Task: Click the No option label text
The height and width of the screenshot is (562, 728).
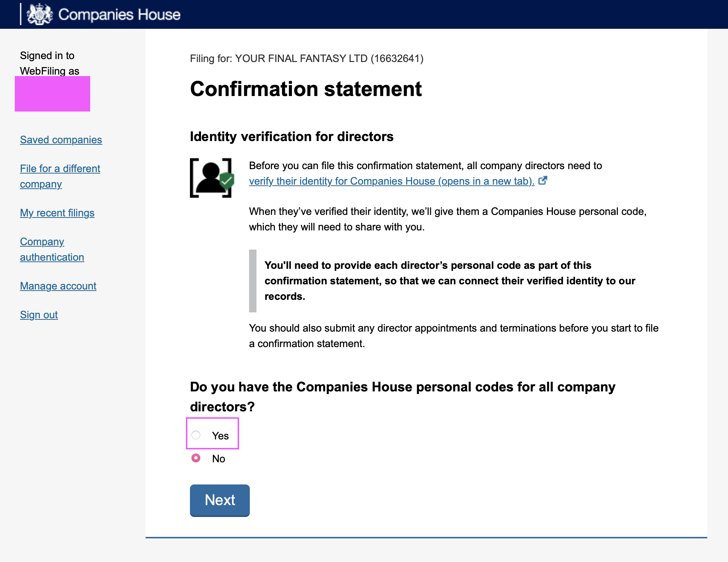Action: pos(218,459)
